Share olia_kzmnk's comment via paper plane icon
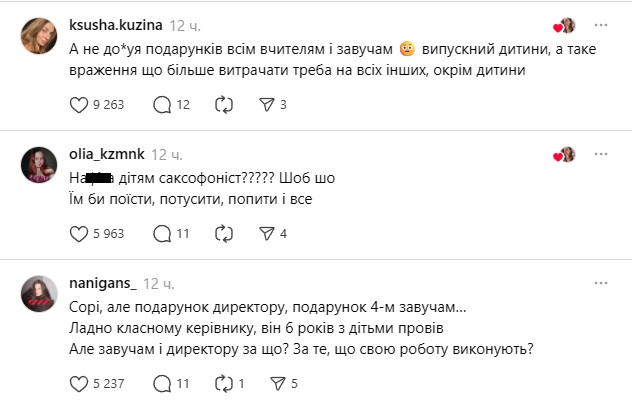This screenshot has width=632, height=405. [267, 234]
